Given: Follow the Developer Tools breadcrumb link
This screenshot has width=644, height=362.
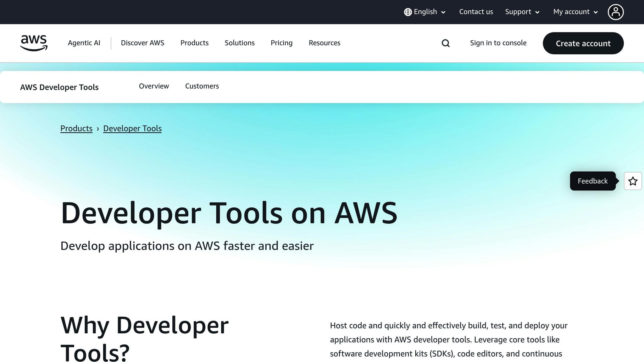Looking at the screenshot, I should [132, 129].
